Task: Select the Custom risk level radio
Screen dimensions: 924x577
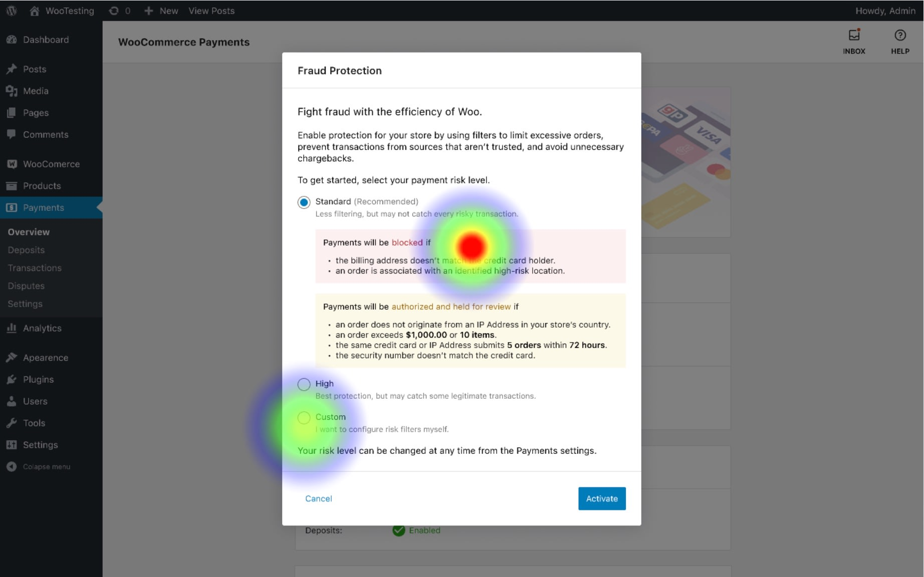Action: (x=304, y=418)
